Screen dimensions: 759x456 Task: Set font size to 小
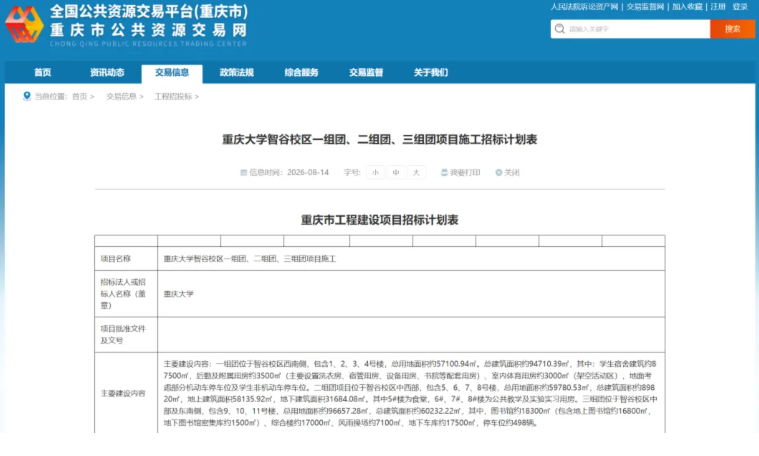coord(375,172)
